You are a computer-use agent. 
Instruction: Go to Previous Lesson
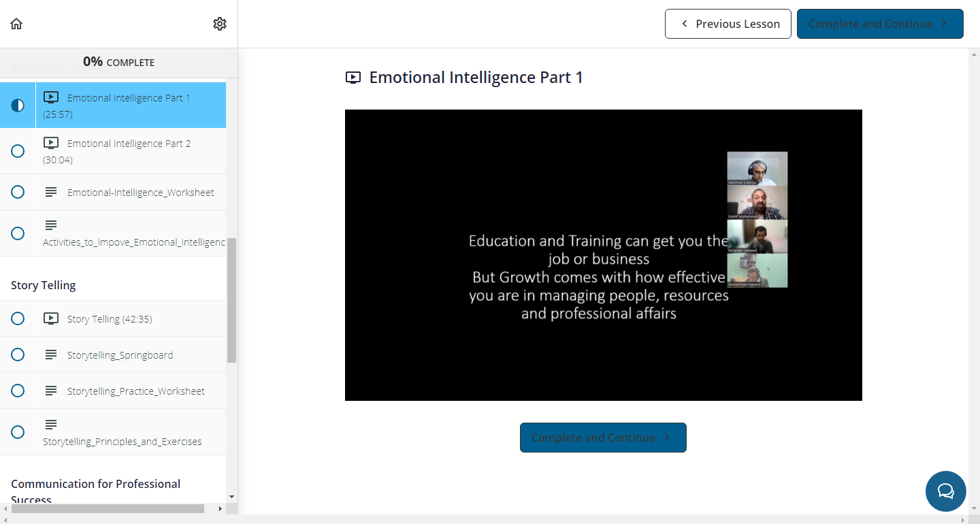coord(728,24)
